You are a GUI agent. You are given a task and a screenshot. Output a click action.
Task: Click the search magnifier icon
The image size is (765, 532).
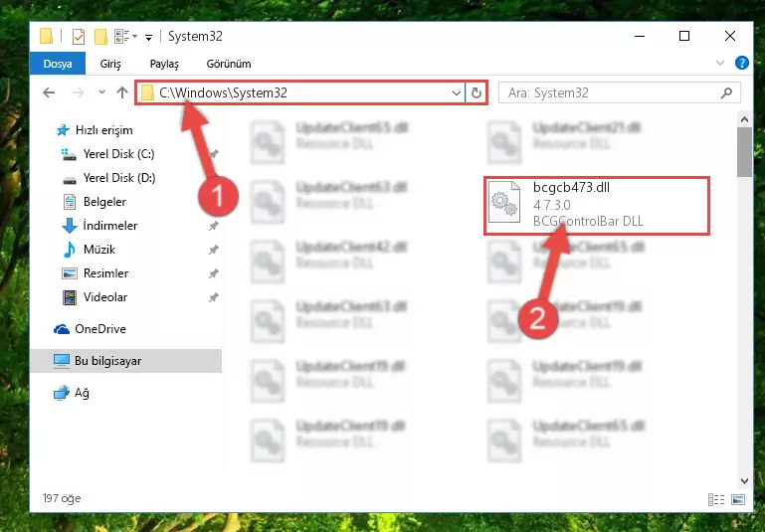[726, 92]
